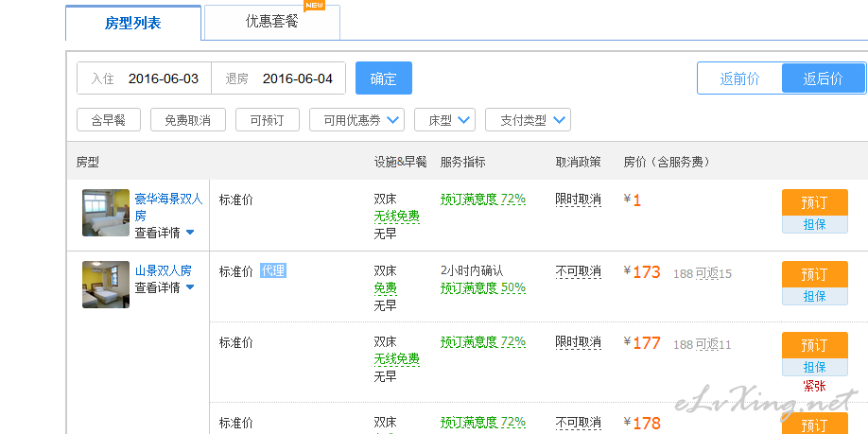The width and height of the screenshot is (868, 434).
Task: Click 预订 for the ¥173 room
Action: point(814,274)
